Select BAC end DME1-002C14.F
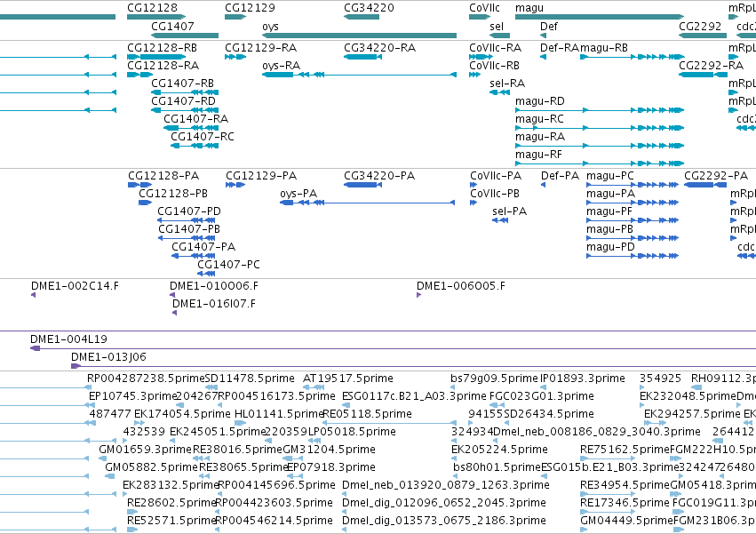This screenshot has width=756, height=534. click(75, 286)
